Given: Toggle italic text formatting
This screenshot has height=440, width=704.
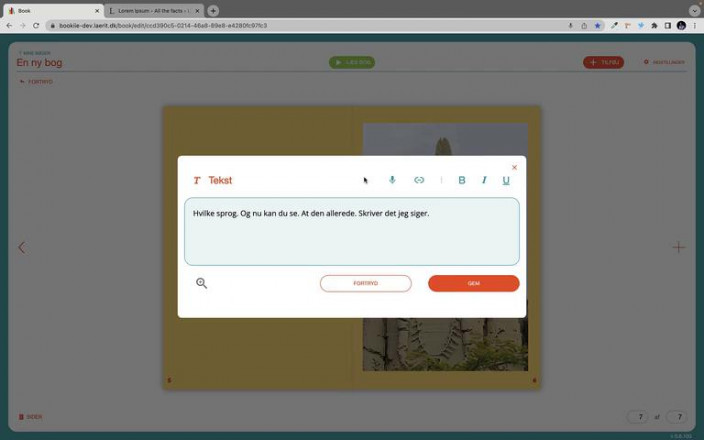Looking at the screenshot, I should coord(484,180).
